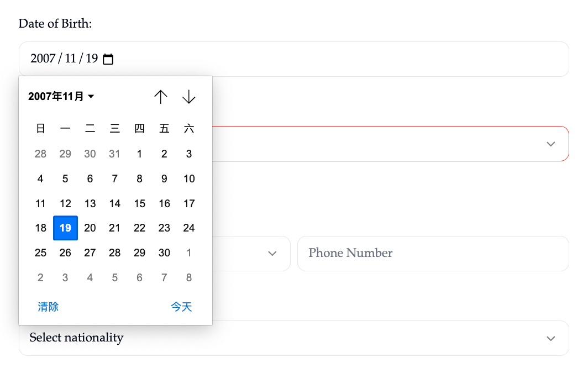
Task: Choose greyed-out December 8 date
Action: tap(189, 277)
